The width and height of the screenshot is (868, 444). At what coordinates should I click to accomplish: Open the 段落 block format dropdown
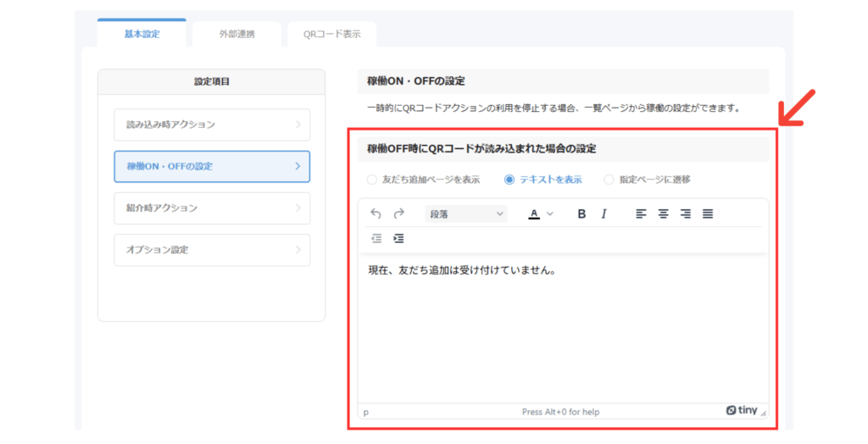click(466, 214)
